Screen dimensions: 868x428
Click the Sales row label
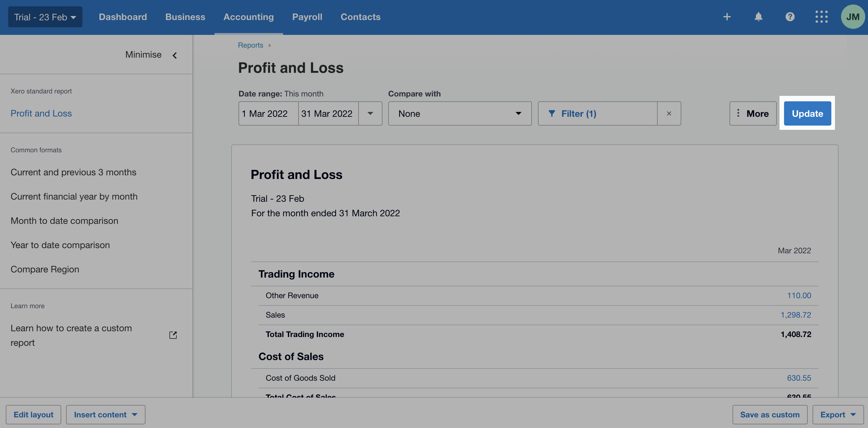(x=275, y=315)
